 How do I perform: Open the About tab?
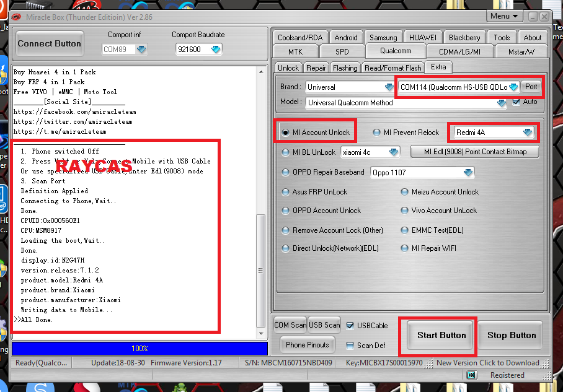(533, 38)
